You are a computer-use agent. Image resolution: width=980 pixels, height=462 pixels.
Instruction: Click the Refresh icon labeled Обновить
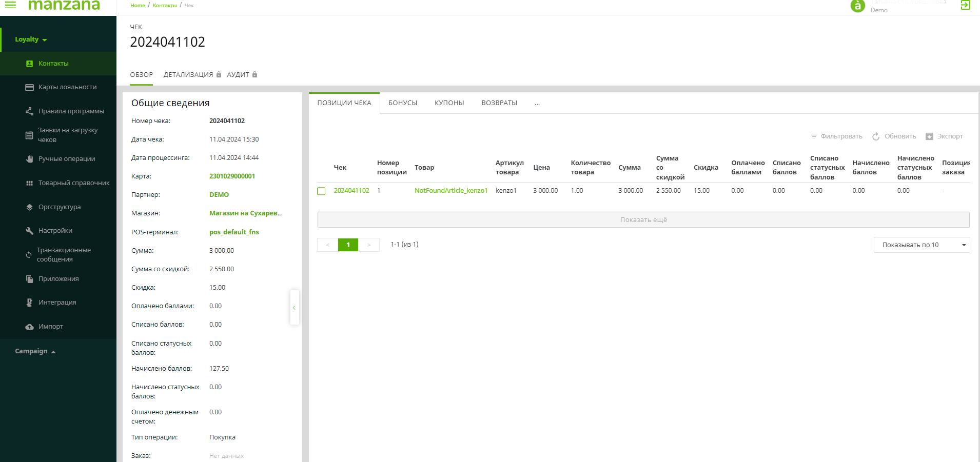pyautogui.click(x=876, y=136)
